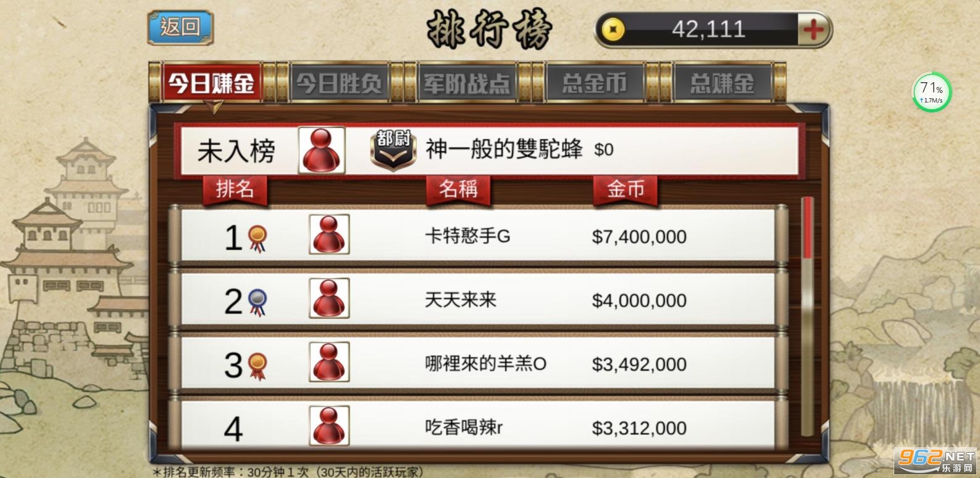The width and height of the screenshot is (980, 478).
Task: Go back with the 返回 button
Action: click(180, 27)
